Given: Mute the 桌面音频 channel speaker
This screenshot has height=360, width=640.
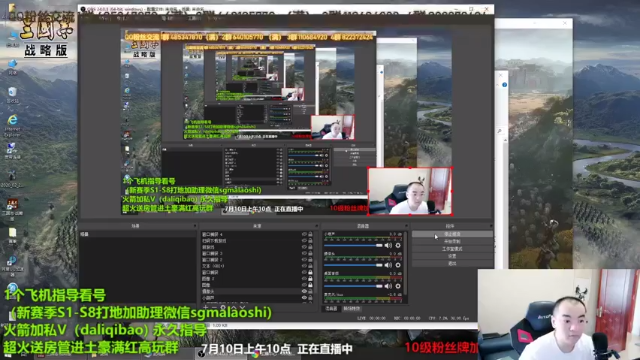Looking at the screenshot, I should 388,286.
